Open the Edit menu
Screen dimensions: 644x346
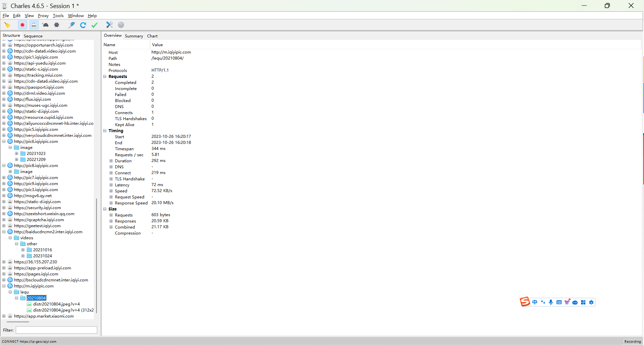click(x=17, y=15)
